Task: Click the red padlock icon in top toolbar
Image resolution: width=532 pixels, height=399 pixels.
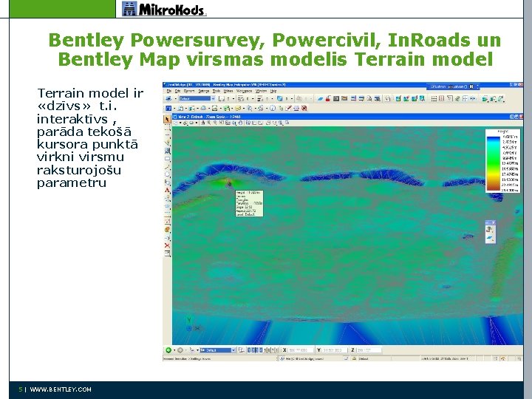Action: (328, 99)
